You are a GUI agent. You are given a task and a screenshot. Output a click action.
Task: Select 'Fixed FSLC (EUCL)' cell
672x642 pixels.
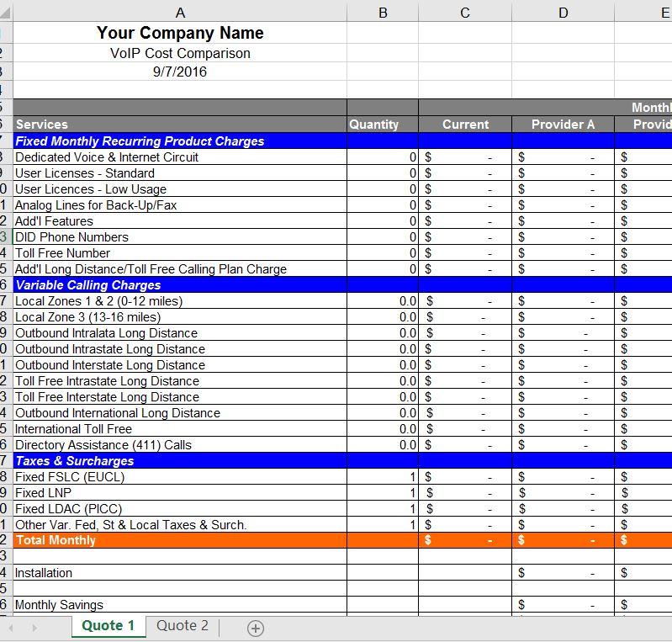click(180, 477)
